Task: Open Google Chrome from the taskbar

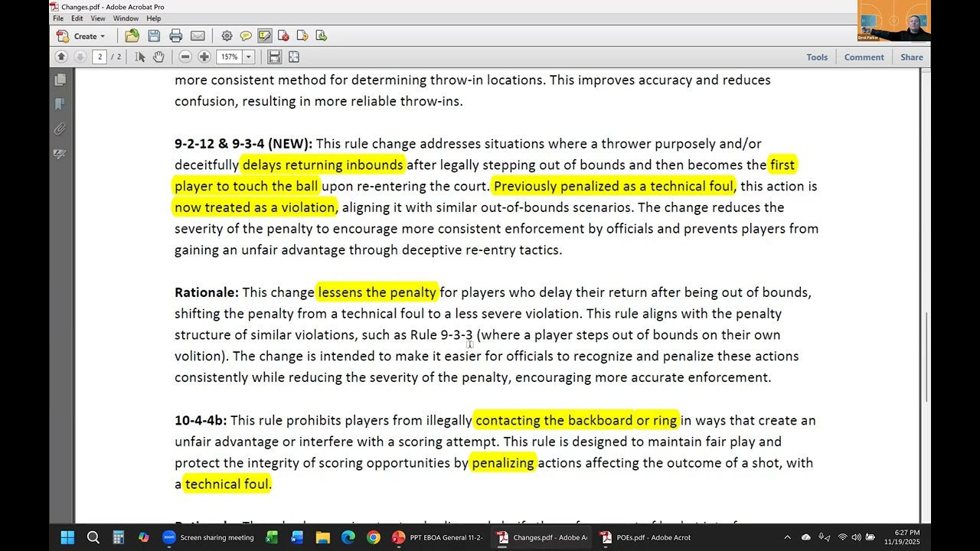Action: pos(373,537)
